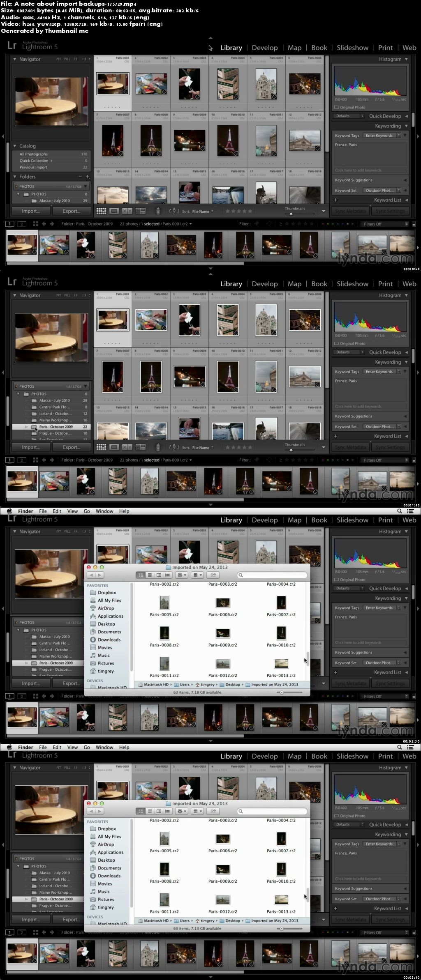Image resolution: width=421 pixels, height=980 pixels.
Task: Go back arrow in first frame filmstrip bar
Action: click(44, 224)
